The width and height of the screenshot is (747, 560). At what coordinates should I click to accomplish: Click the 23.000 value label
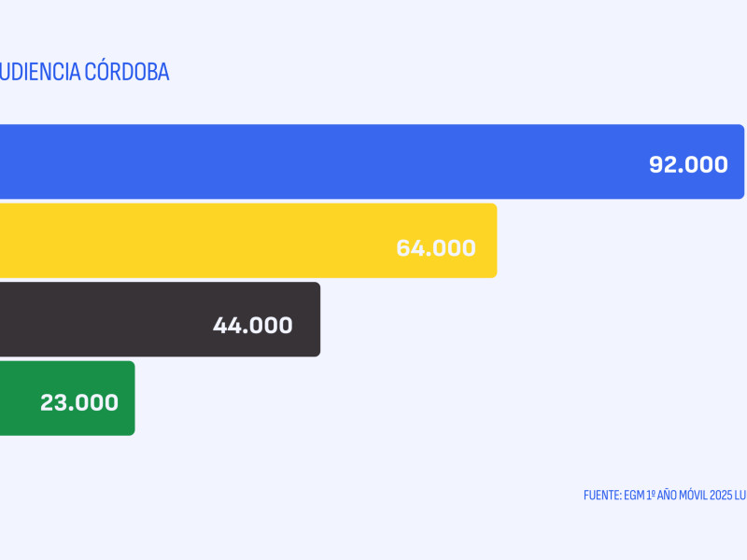pyautogui.click(x=79, y=403)
